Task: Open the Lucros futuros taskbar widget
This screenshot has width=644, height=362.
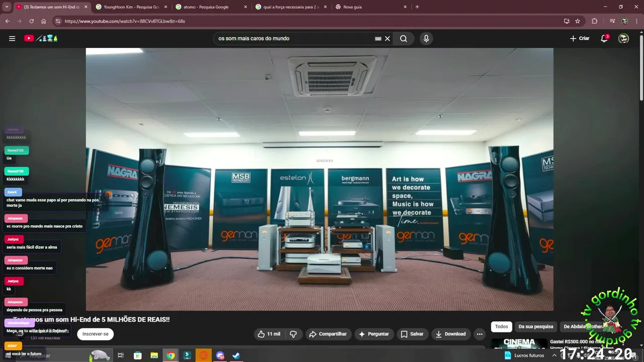Action: [x=524, y=355]
